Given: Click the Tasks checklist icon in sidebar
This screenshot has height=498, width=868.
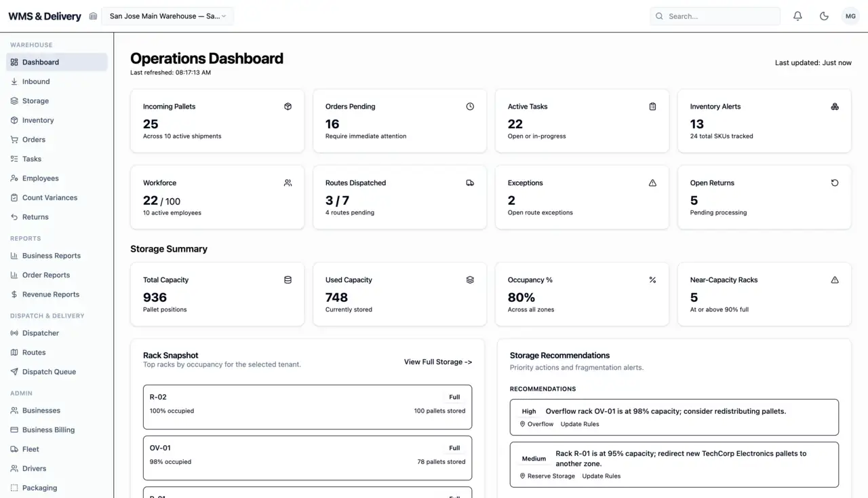Looking at the screenshot, I should 14,159.
